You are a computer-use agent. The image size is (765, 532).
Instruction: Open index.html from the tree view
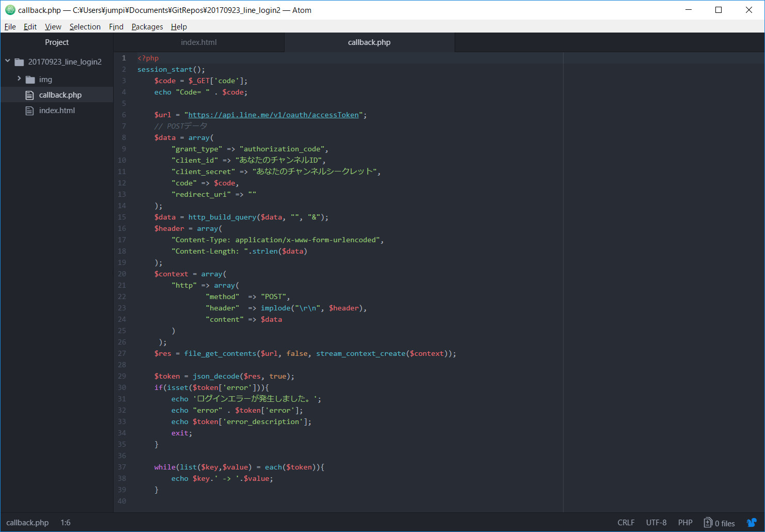point(57,111)
